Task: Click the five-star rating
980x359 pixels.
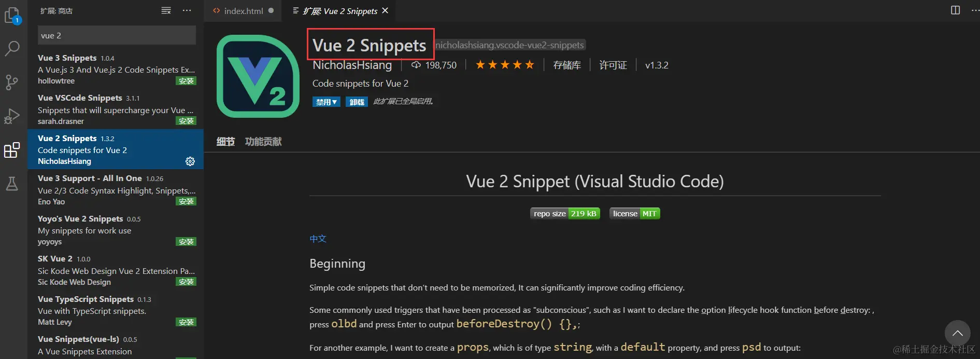Action: click(505, 65)
